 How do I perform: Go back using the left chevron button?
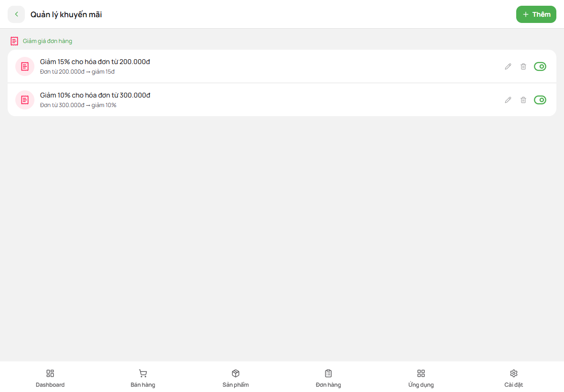pyautogui.click(x=16, y=14)
